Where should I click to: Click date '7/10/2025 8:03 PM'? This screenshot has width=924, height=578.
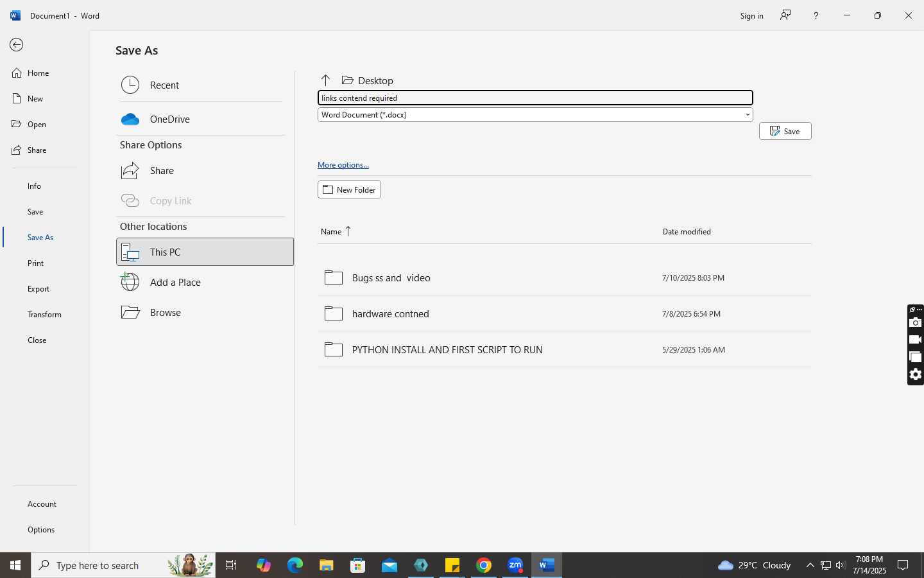click(x=693, y=278)
